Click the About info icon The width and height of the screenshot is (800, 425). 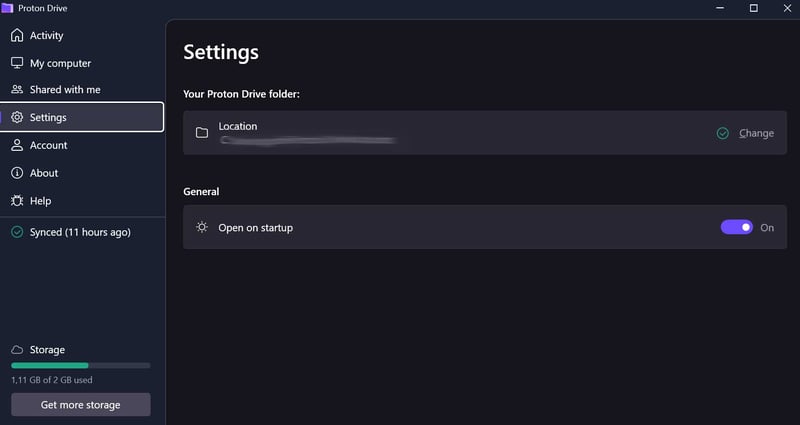click(17, 173)
